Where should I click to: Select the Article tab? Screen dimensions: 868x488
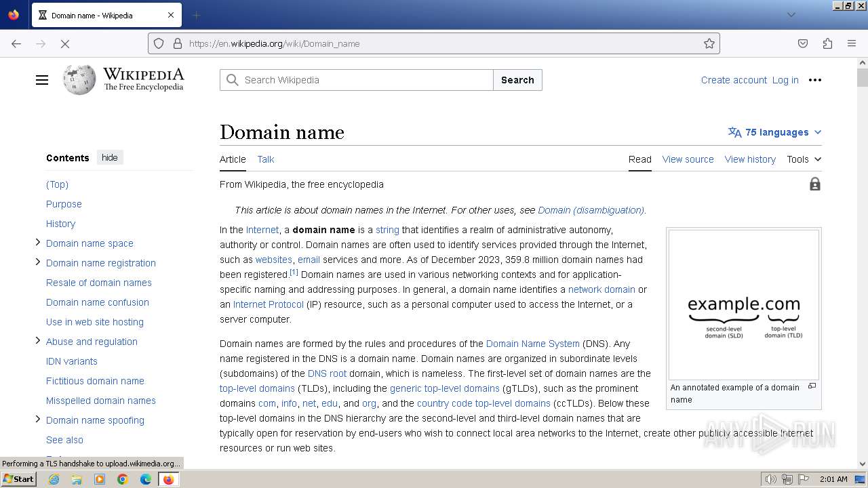click(x=233, y=159)
